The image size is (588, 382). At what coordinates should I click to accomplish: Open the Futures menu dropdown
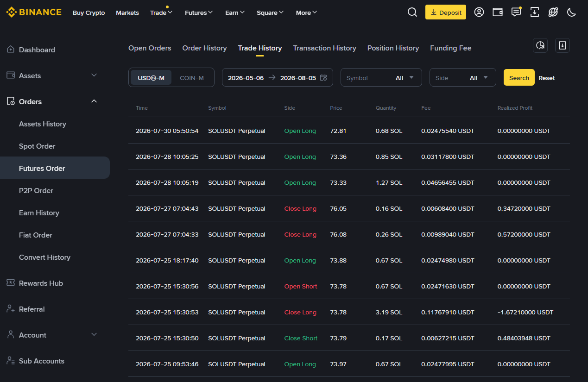[199, 13]
